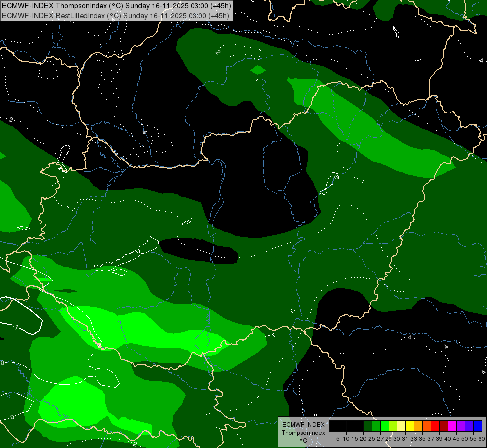Screen dimensions: 487x448
Task: Click the dark green 20-25 legend swatch
Action: [x=368, y=426]
